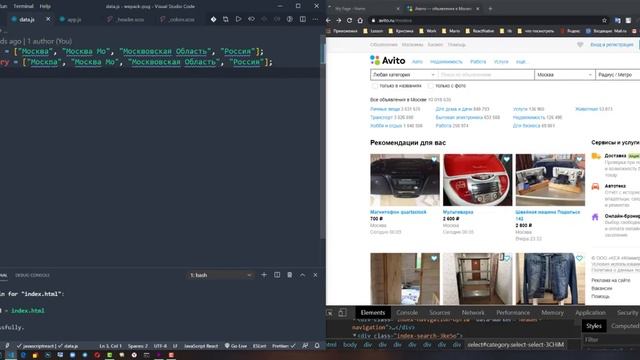
Task: Click the go-back revision icon in editor toolbar
Action: (x=251, y=19)
